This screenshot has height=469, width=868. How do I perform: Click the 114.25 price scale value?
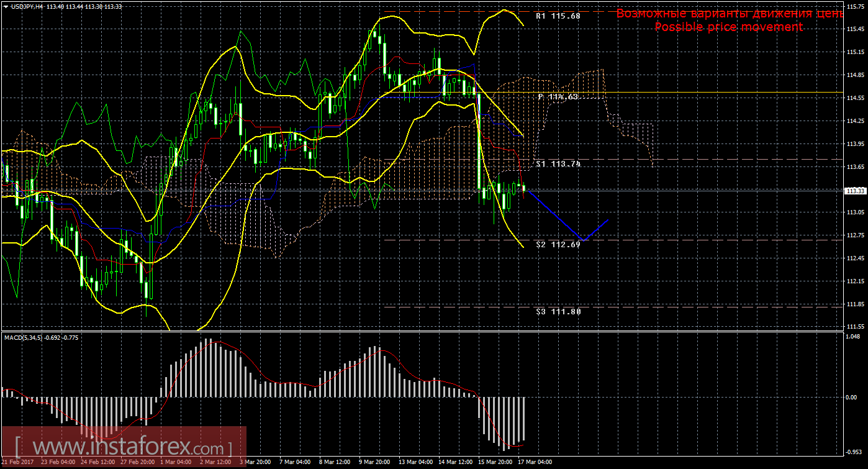click(x=856, y=121)
